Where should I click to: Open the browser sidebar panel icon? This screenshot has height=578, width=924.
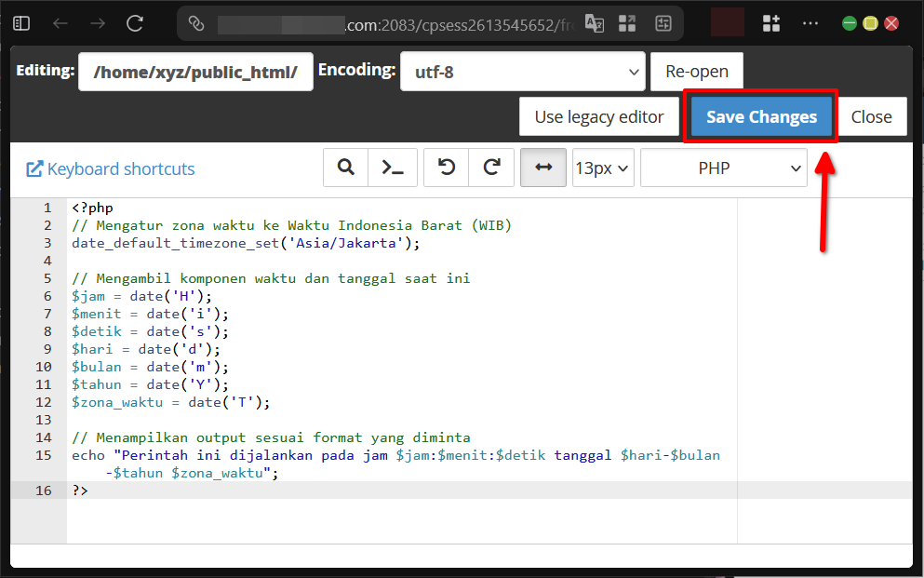(x=21, y=24)
